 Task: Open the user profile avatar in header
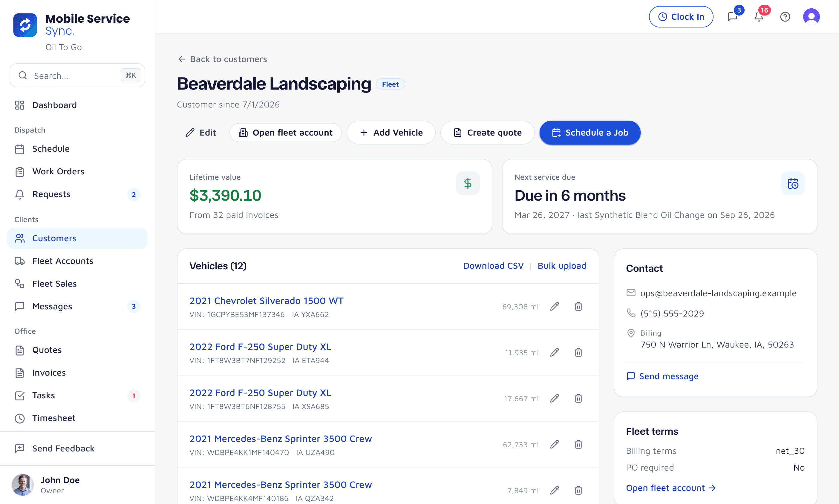811,17
